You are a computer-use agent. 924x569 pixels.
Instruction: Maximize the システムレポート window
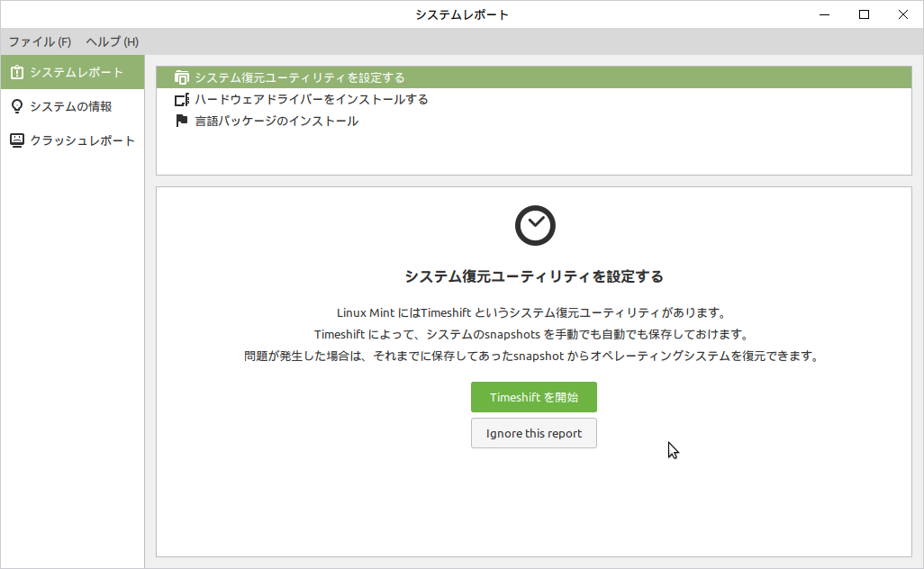[x=864, y=14]
